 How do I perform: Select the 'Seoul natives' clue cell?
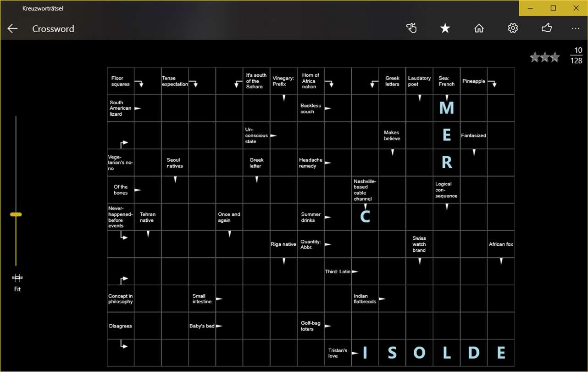point(175,163)
